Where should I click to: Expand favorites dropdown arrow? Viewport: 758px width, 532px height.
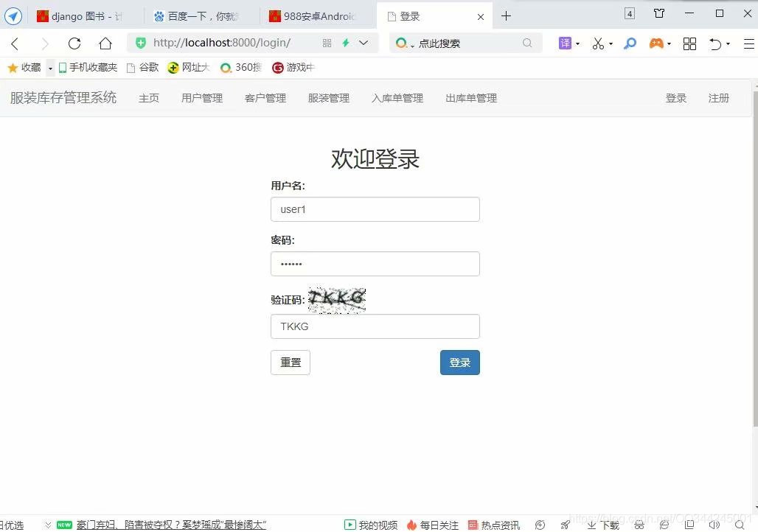(x=50, y=68)
